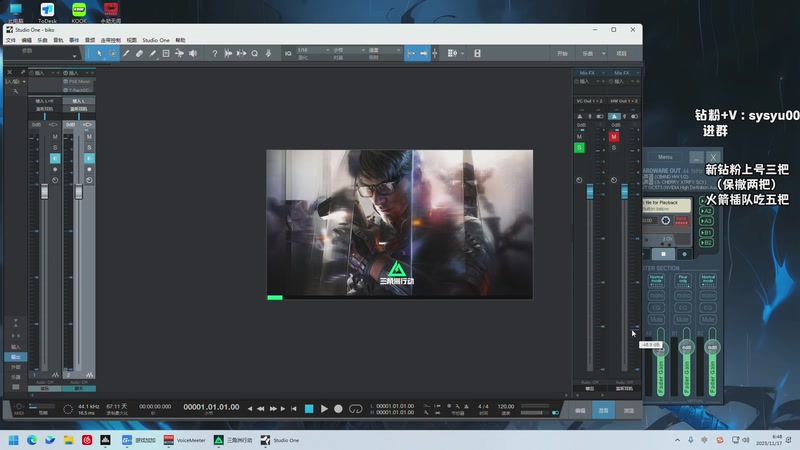Adjust the first channel volume fader

click(43, 192)
